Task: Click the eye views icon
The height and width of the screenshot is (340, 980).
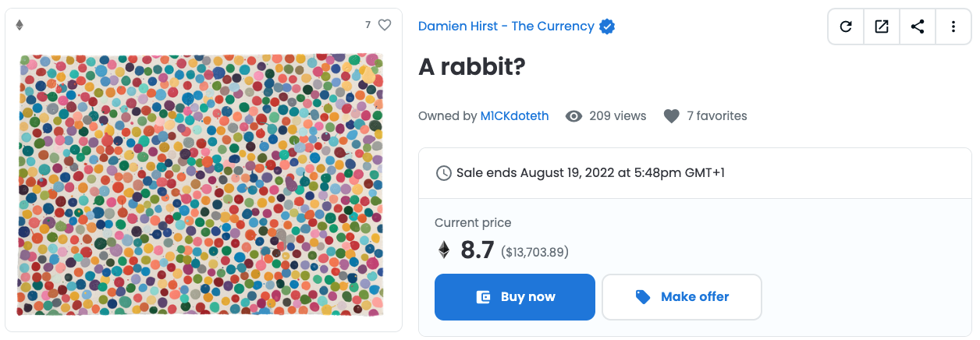Action: [574, 116]
